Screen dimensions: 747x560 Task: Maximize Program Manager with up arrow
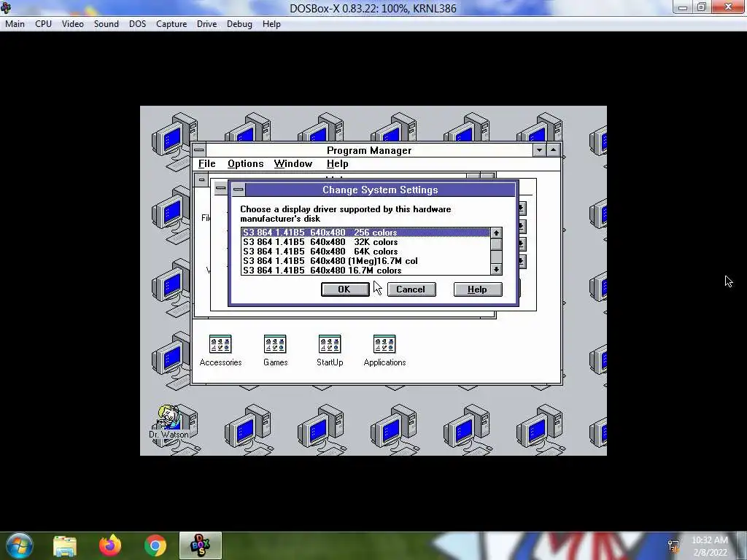click(x=553, y=150)
